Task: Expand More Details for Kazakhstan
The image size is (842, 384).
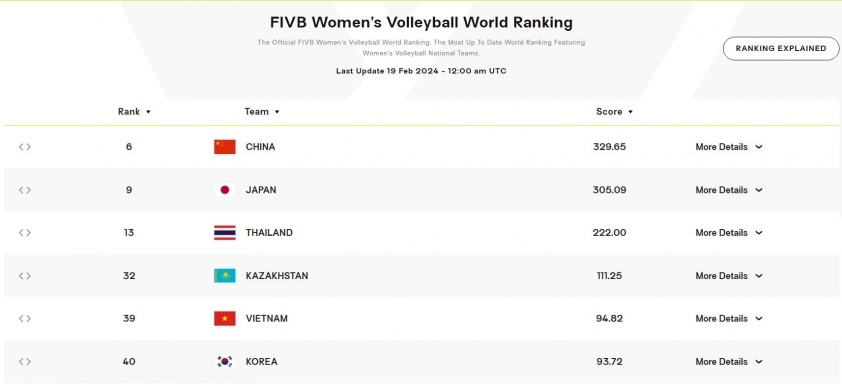Action: [x=729, y=276]
